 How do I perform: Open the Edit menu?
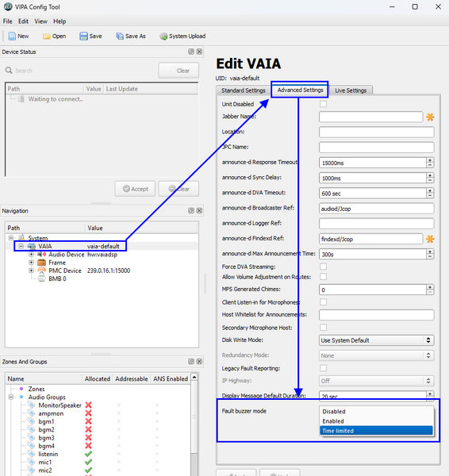pyautogui.click(x=23, y=21)
